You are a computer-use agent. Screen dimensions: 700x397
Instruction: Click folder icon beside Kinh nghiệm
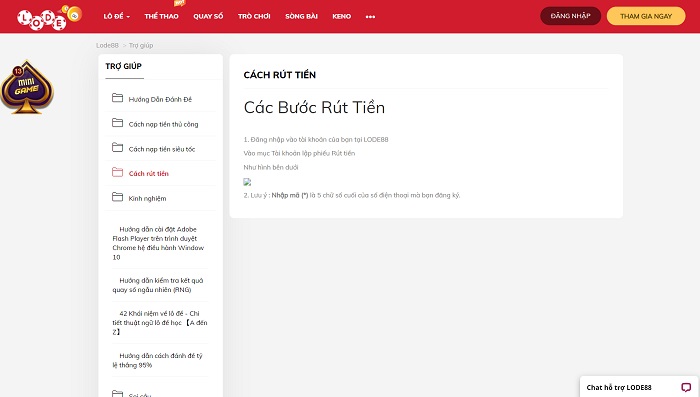(x=117, y=197)
